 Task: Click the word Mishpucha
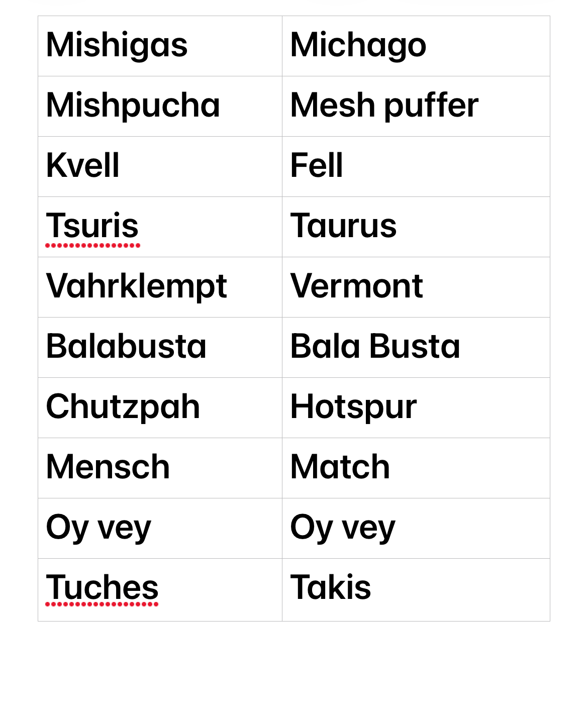pyautogui.click(x=133, y=106)
